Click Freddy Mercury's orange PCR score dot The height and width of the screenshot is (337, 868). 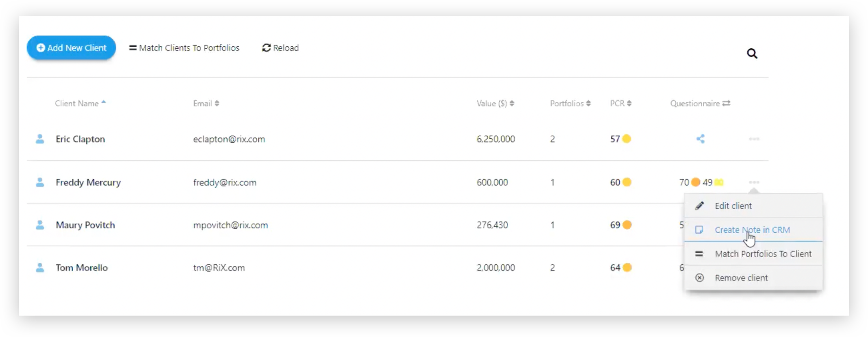coord(627,182)
